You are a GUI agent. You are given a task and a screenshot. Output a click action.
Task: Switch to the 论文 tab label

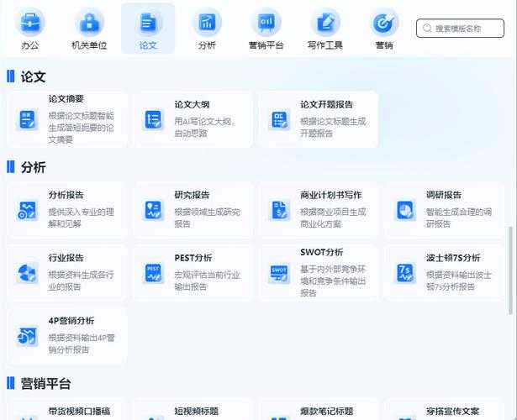pos(148,45)
